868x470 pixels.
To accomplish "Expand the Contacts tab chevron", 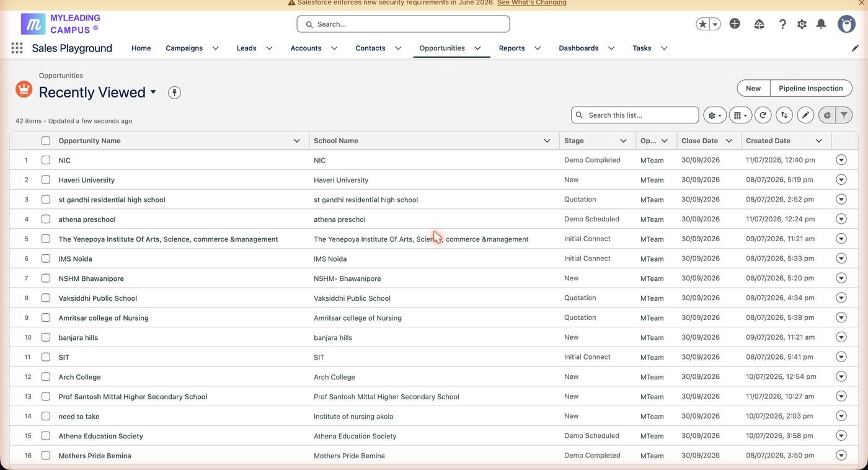I will [398, 48].
